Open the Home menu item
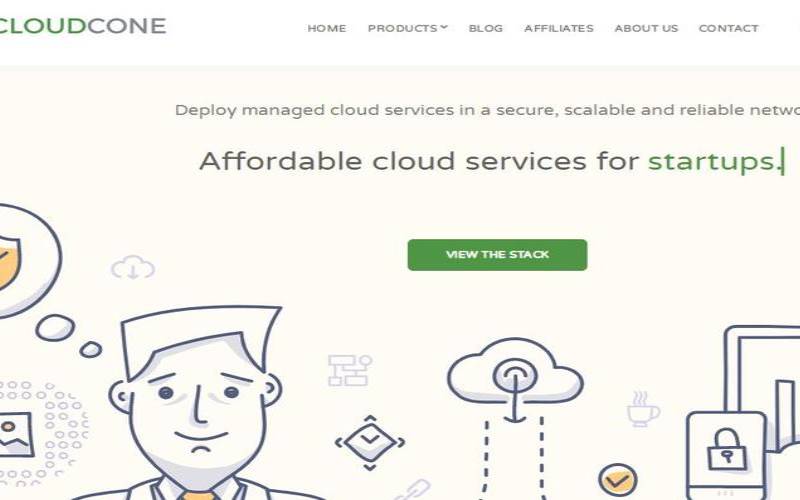This screenshot has width=800, height=500. (x=327, y=29)
